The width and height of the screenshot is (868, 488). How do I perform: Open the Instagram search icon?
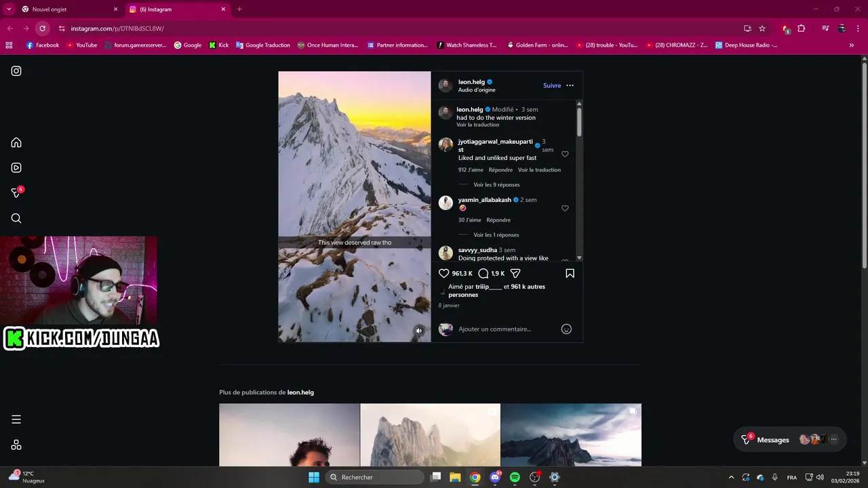point(16,218)
